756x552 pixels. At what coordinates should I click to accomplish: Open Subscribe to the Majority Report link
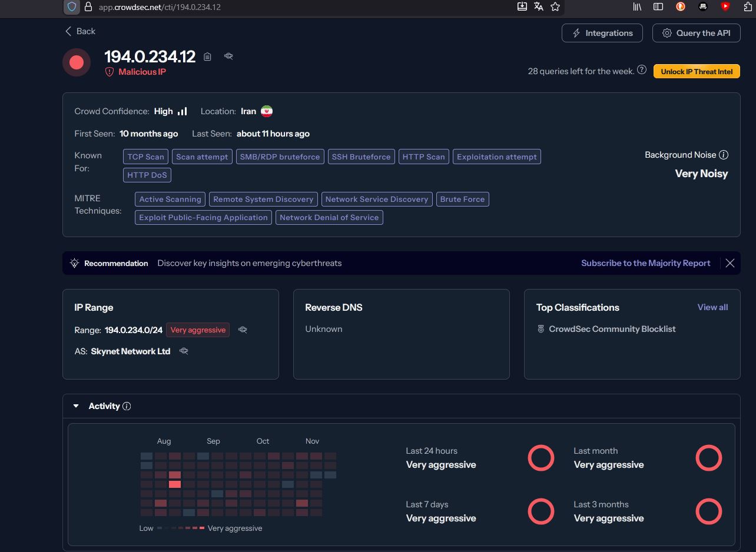pyautogui.click(x=645, y=263)
